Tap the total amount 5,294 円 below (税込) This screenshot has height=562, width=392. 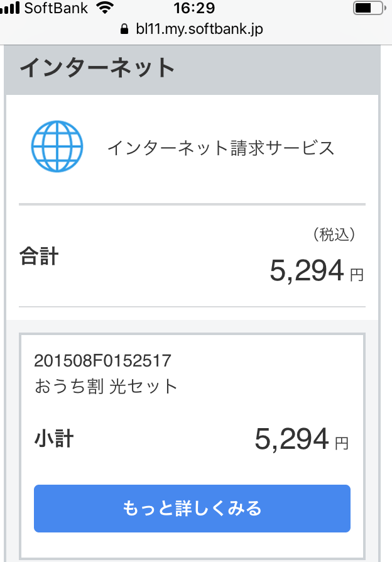click(317, 270)
